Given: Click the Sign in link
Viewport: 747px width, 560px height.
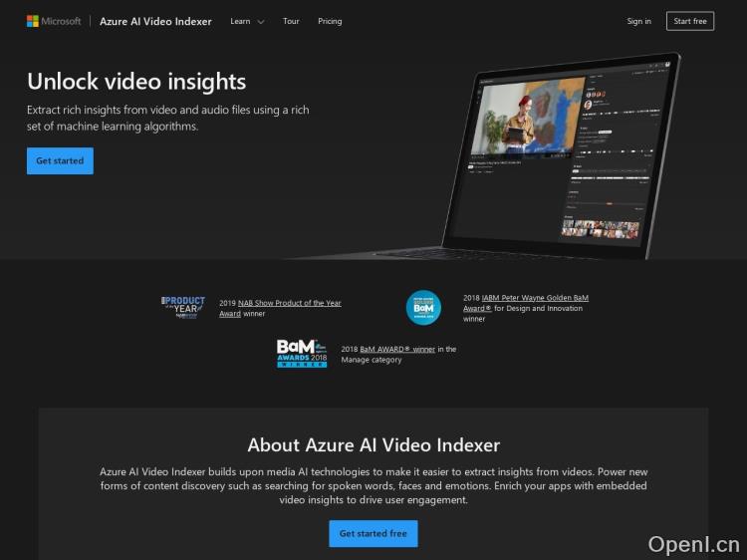Looking at the screenshot, I should point(638,21).
